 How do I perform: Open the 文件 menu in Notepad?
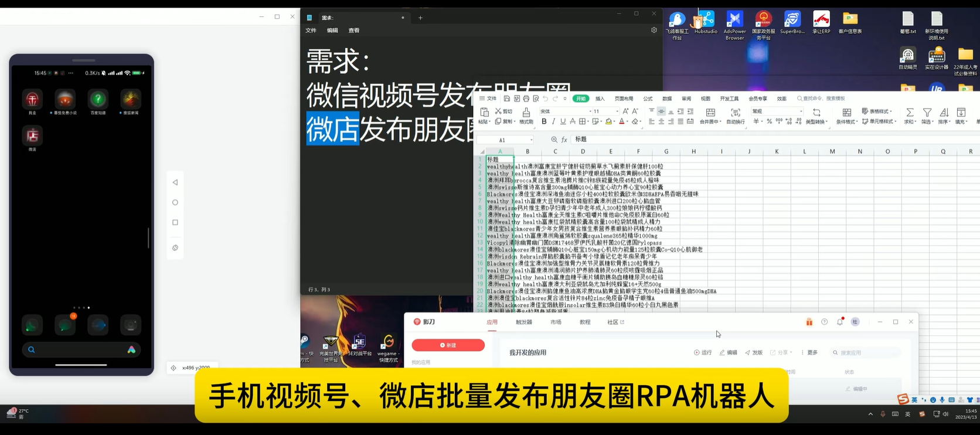pyautogui.click(x=311, y=30)
